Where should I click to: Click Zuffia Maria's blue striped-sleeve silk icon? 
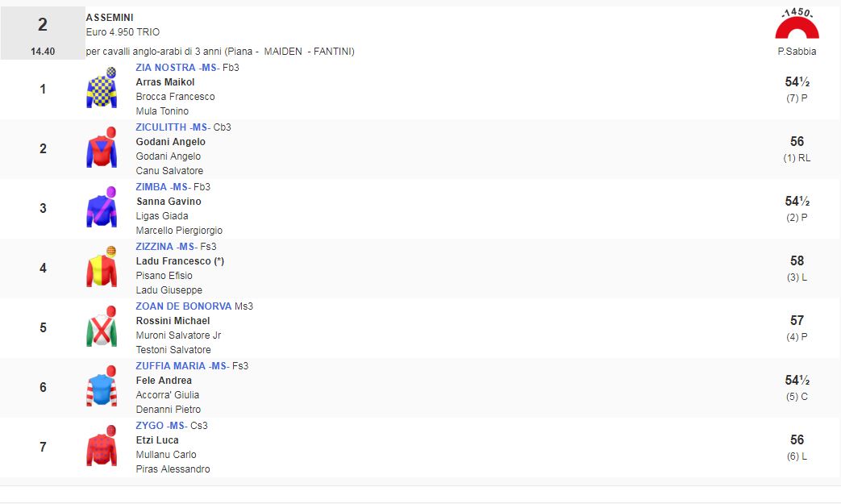(102, 386)
